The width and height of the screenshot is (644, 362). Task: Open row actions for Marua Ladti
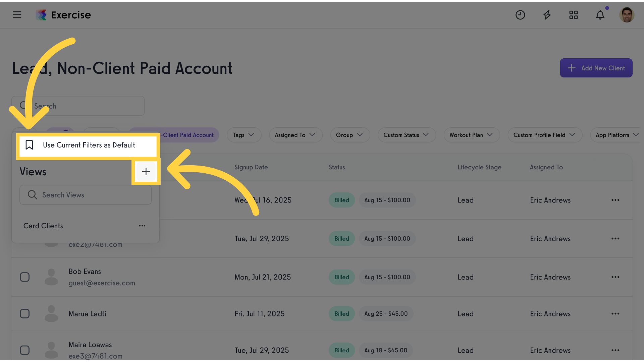pyautogui.click(x=615, y=314)
